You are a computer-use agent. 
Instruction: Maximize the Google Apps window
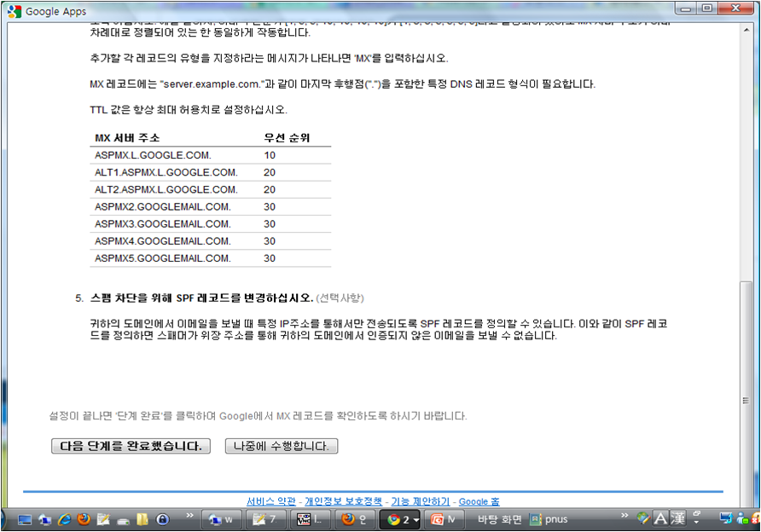(707, 9)
